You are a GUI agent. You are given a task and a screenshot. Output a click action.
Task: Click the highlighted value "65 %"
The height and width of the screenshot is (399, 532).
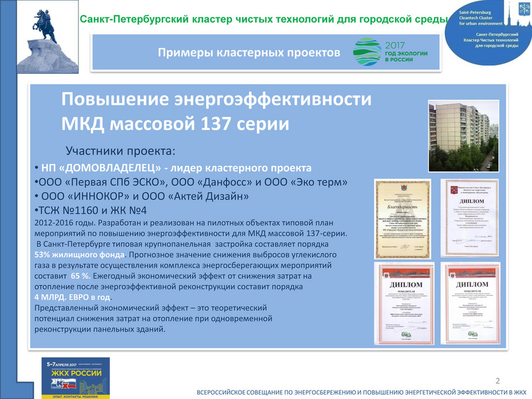(81, 276)
